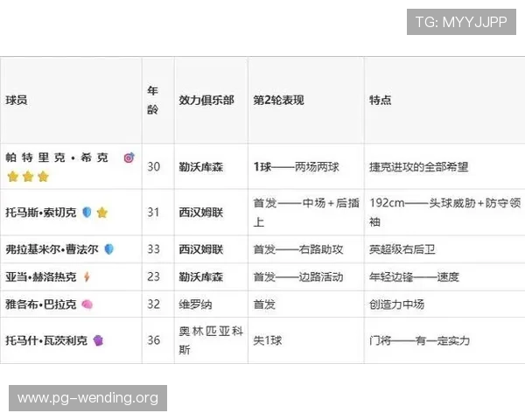Click 勒沃库森 in 帕特里克·希克's row
The height and width of the screenshot is (420, 525).
coord(201,167)
